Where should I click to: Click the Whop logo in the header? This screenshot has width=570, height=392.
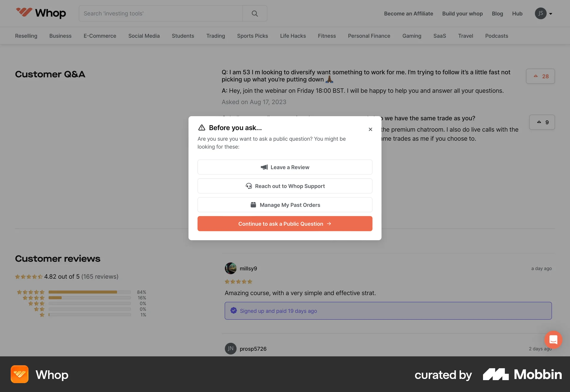point(41,13)
